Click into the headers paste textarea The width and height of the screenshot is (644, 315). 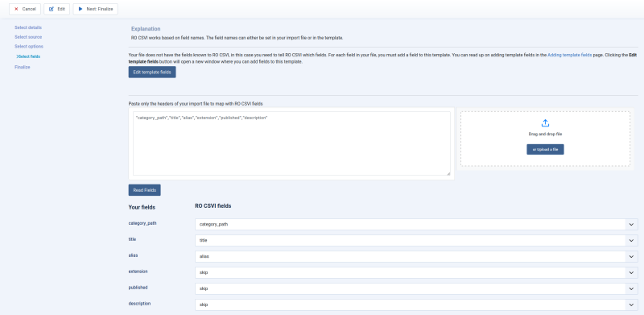[291, 143]
